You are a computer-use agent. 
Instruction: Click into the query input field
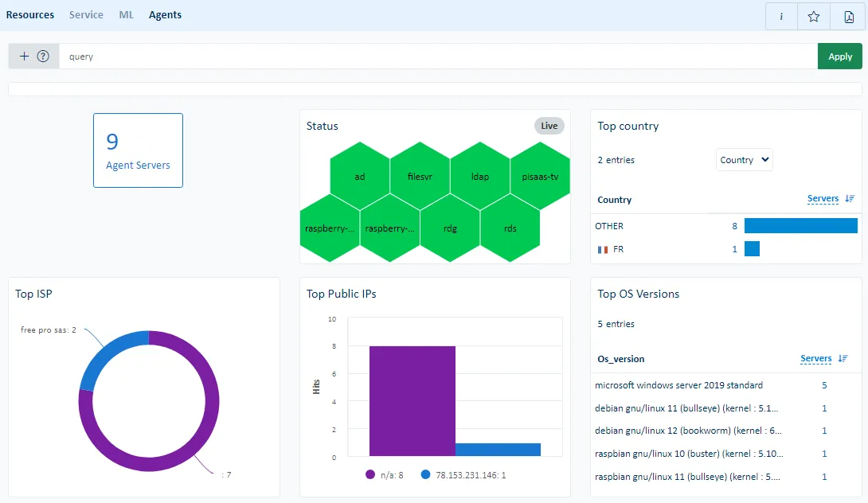pos(438,57)
